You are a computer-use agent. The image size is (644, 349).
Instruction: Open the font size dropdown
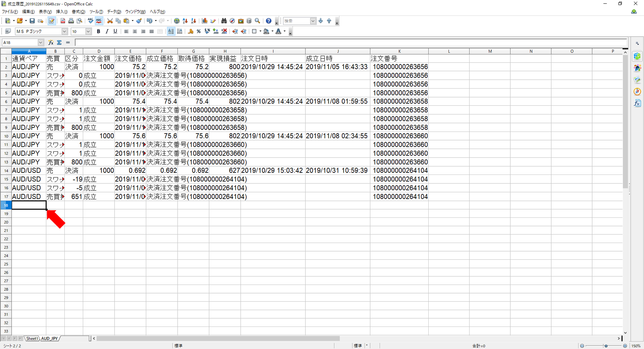coord(88,31)
